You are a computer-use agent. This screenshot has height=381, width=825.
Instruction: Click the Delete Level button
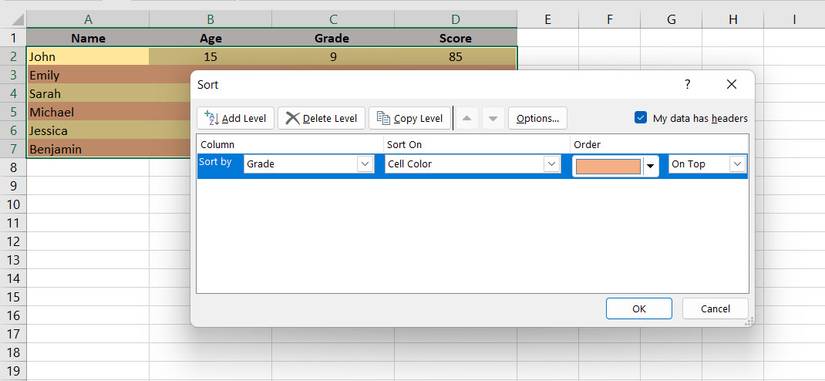pos(321,118)
